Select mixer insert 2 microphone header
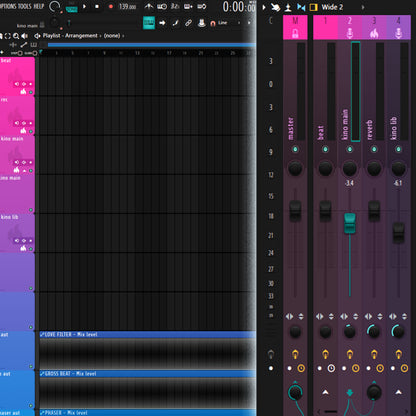Viewport: 416px width, 416px height. (350, 27)
